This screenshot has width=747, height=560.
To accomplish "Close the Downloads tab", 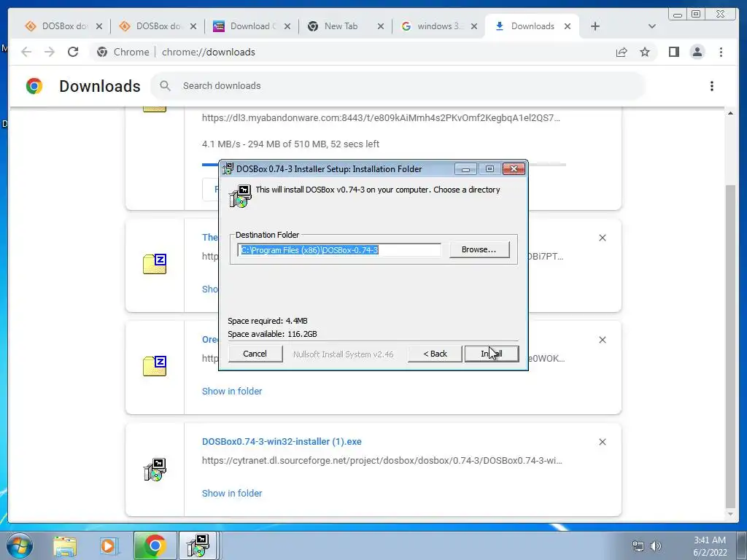I will coord(568,27).
